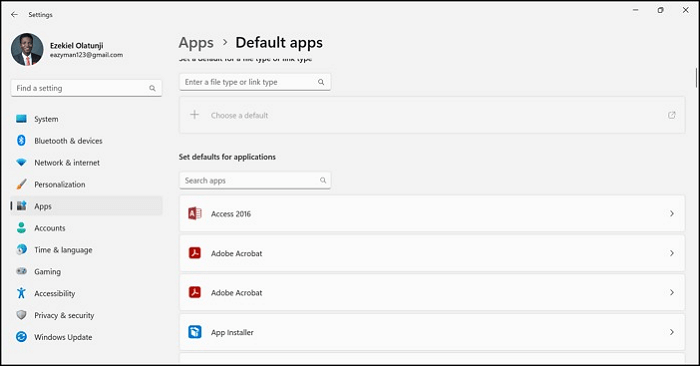This screenshot has width=700, height=366.
Task: Click the magnifier in Find a setting
Action: tap(152, 88)
